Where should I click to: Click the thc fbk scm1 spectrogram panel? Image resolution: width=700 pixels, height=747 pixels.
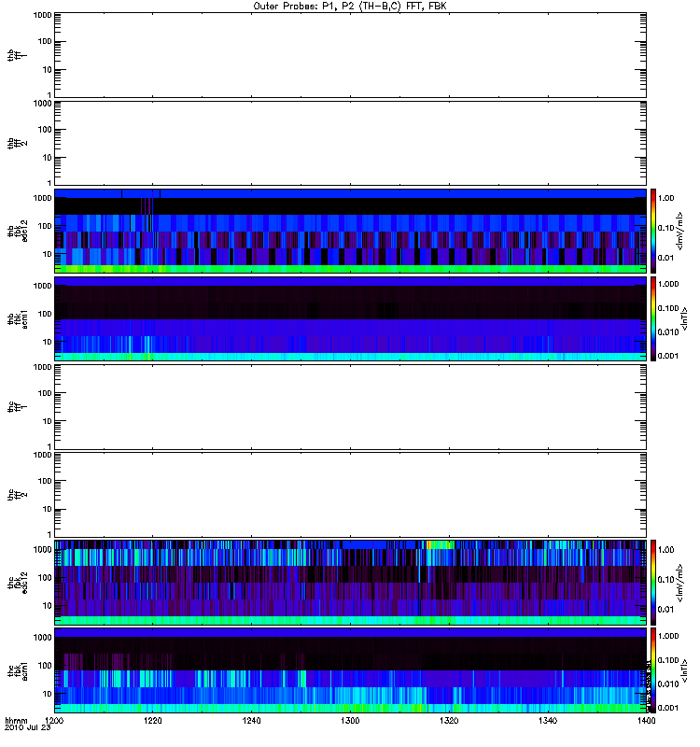pyautogui.click(x=350, y=670)
